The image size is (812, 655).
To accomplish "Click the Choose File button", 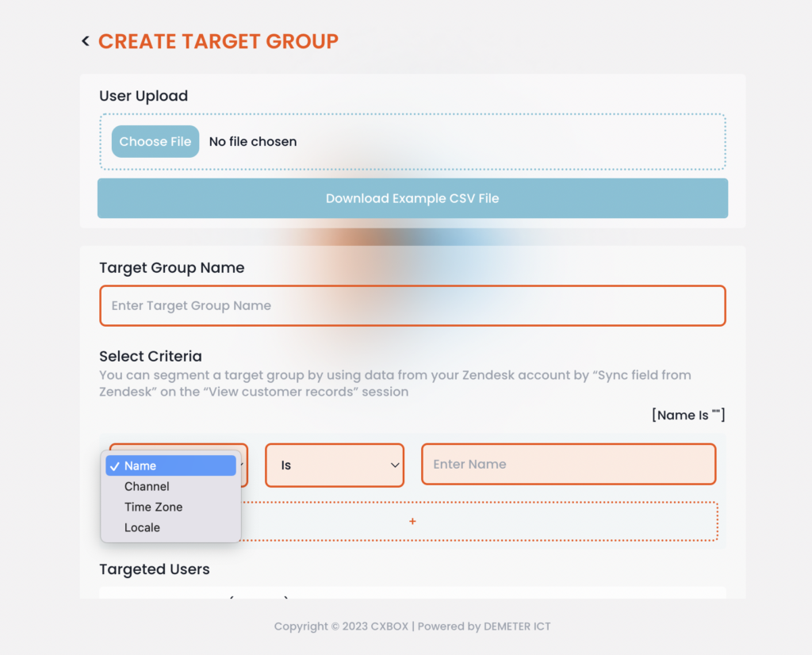I will point(155,141).
